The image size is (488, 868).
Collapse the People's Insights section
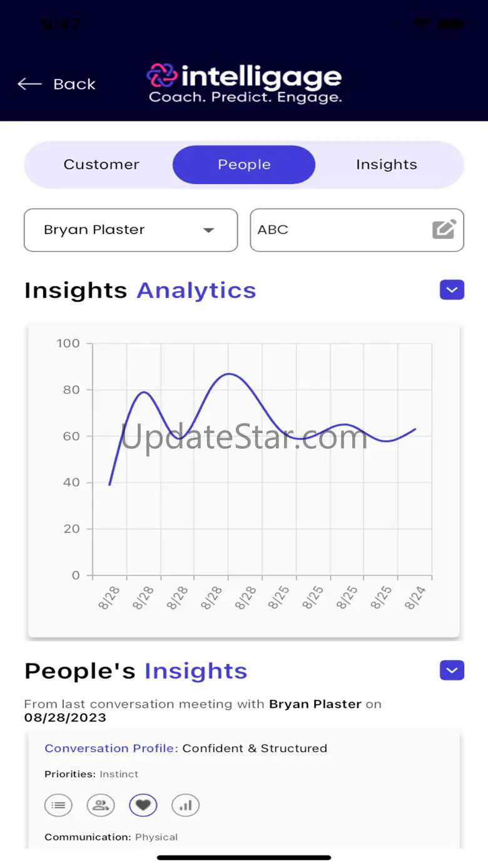452,670
